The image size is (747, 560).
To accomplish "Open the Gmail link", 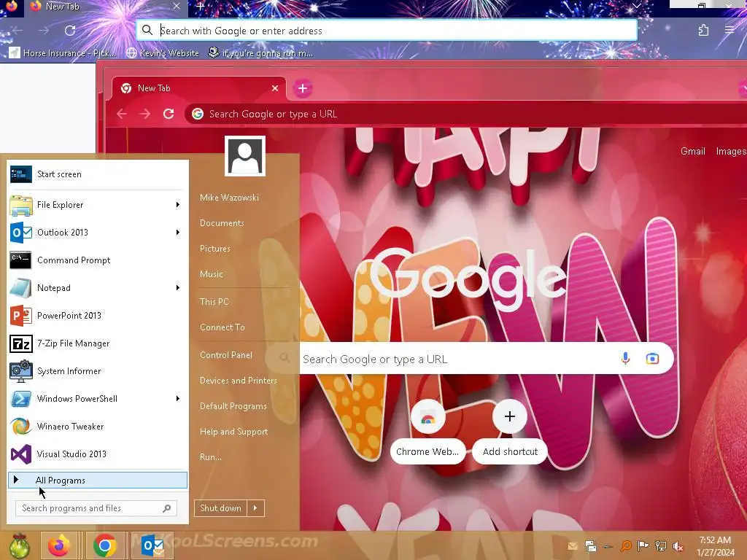I will coord(693,151).
